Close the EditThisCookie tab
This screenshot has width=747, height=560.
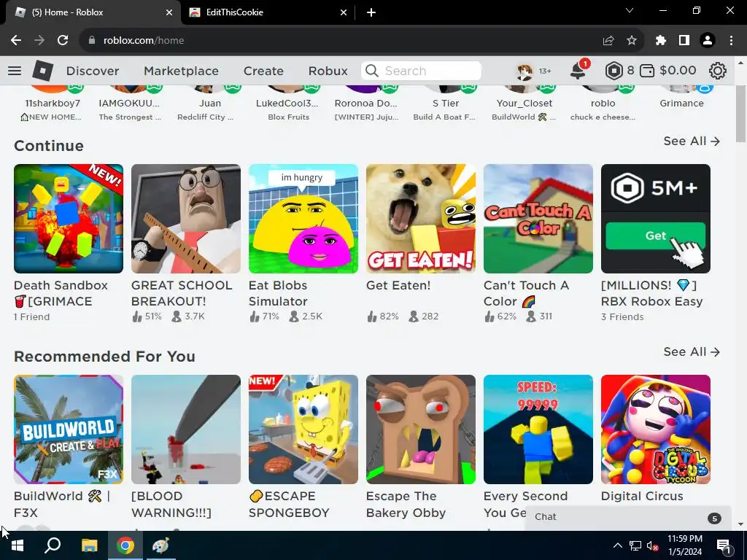click(x=344, y=12)
